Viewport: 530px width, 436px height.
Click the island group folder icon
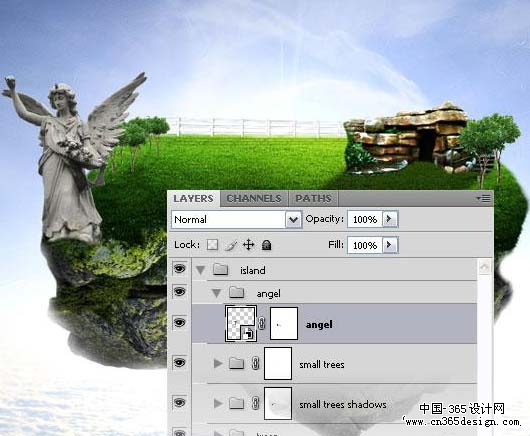tap(221, 270)
